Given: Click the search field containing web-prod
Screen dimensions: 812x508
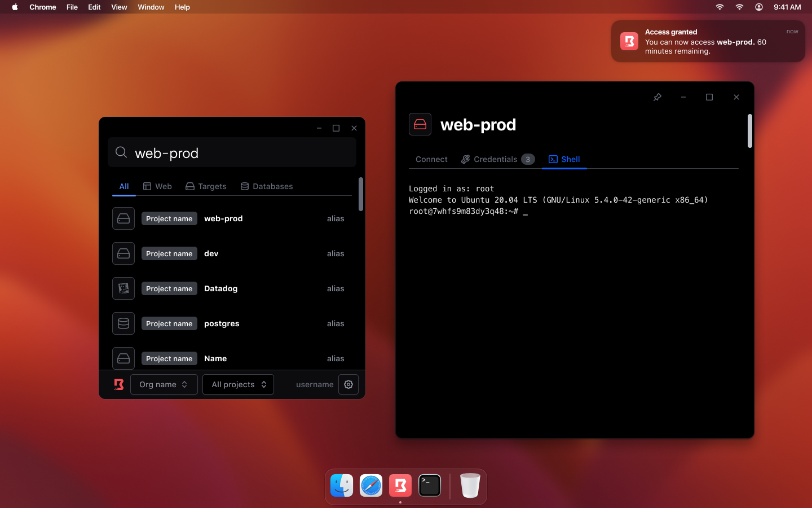Looking at the screenshot, I should 232,152.
